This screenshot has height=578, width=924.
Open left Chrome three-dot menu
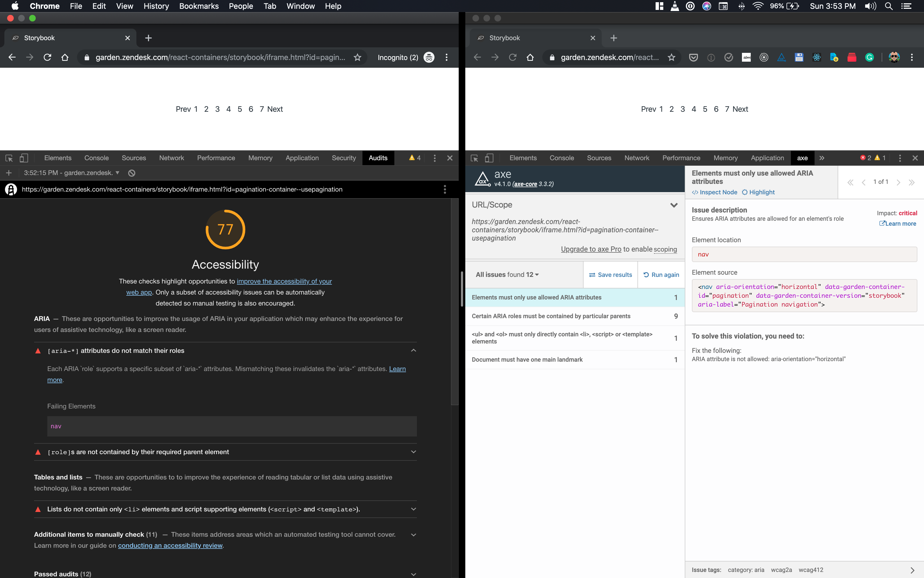click(x=446, y=57)
